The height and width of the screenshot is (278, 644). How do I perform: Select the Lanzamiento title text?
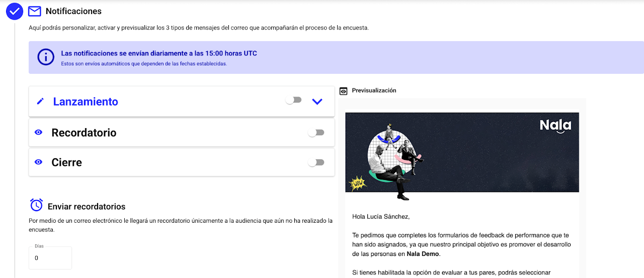pyautogui.click(x=86, y=102)
